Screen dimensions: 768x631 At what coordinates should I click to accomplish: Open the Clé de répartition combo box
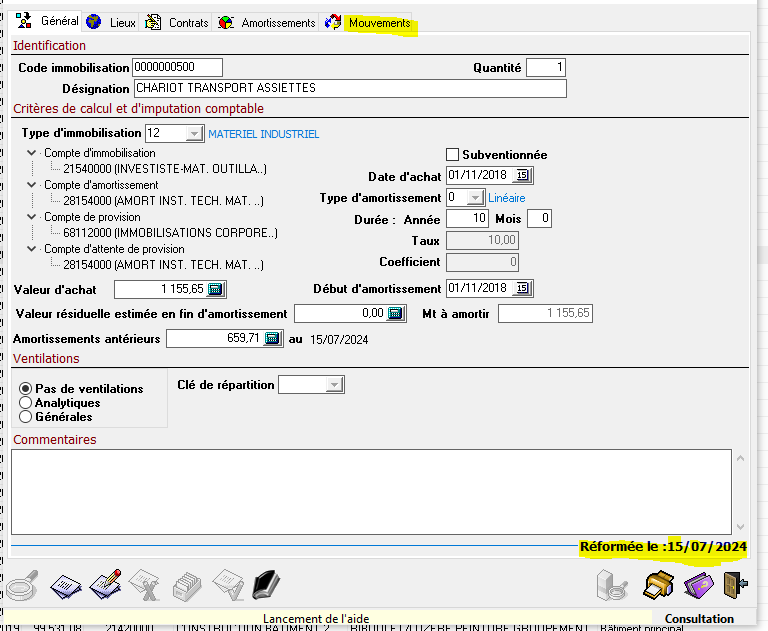point(334,385)
